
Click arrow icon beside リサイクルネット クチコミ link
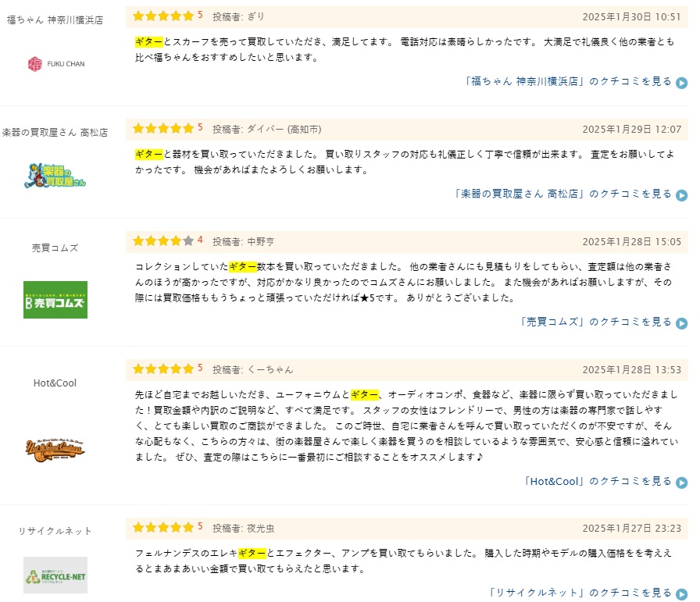[x=681, y=593]
